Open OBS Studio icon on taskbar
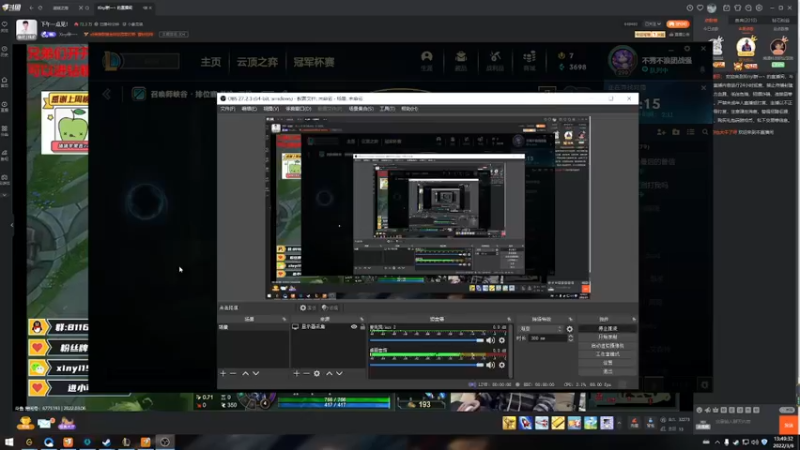The height and width of the screenshot is (450, 800). coord(165,442)
